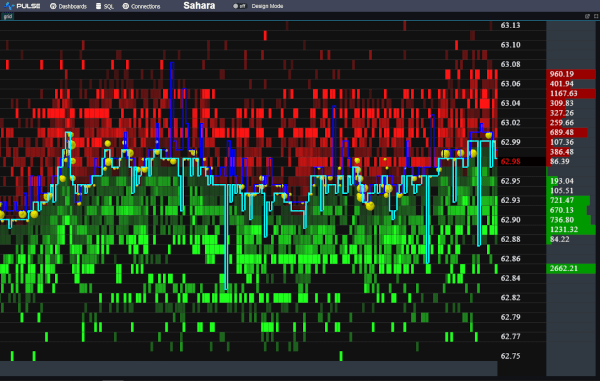The image size is (600, 381).
Task: Click the red 62.98 current price label
Action: pos(510,161)
